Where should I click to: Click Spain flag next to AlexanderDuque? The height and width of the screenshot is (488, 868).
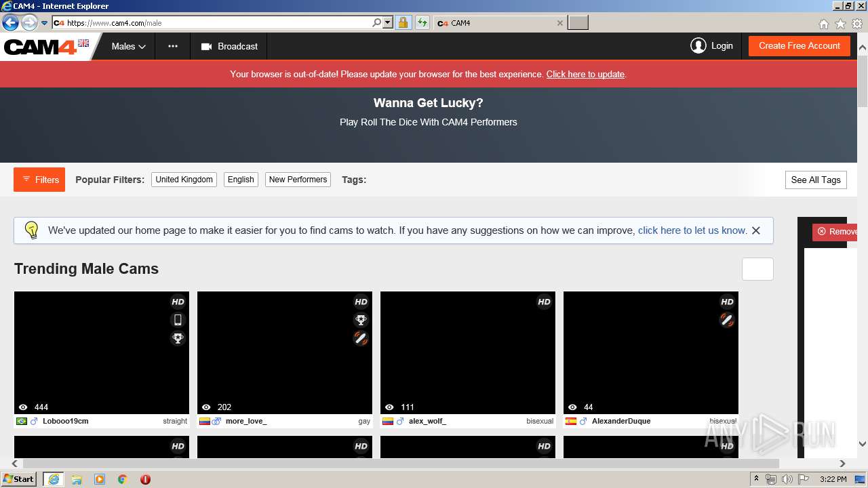pos(571,421)
